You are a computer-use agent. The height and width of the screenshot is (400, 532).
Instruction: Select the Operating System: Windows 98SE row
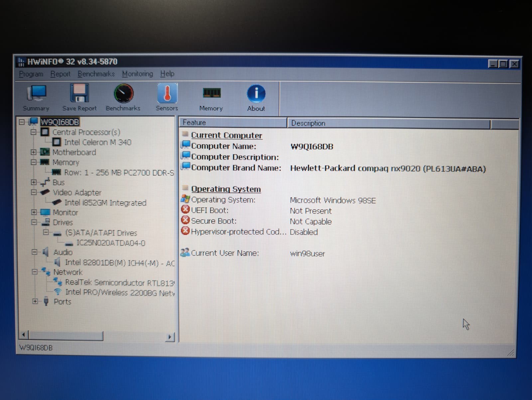pyautogui.click(x=278, y=200)
